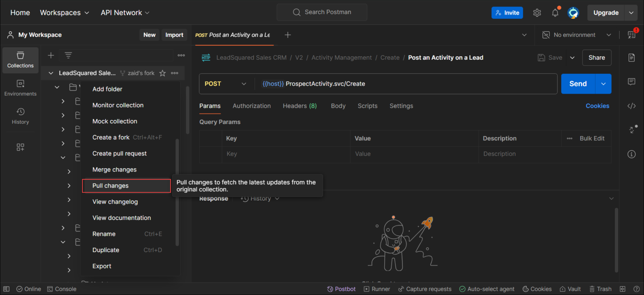Open the Trash panel
The width and height of the screenshot is (644, 295).
tap(600, 289)
